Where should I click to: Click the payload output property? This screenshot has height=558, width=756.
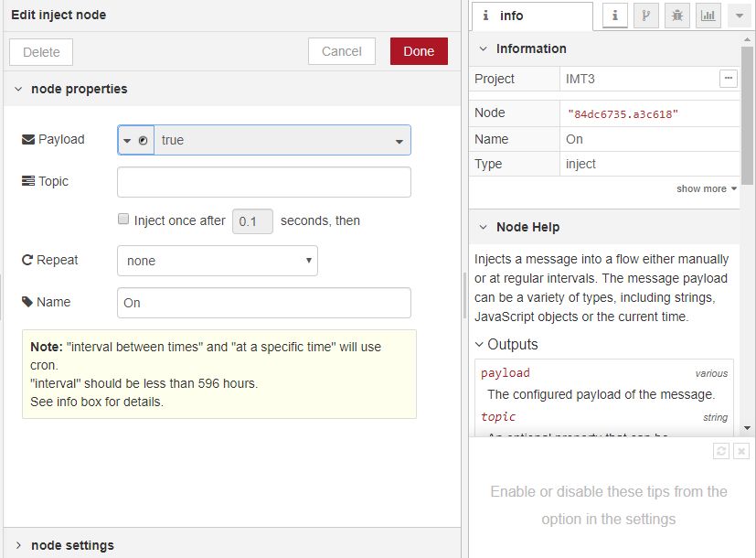point(506,373)
